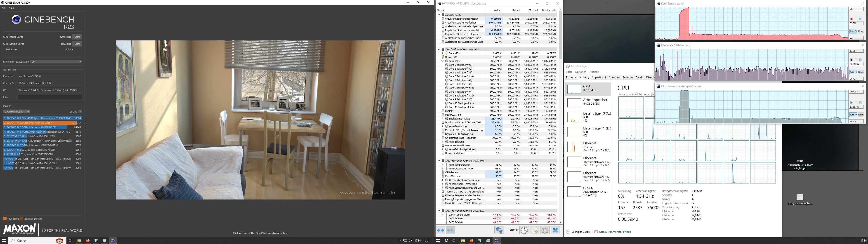868x244 pixels.
Task: Open notification center icon in taskbar
Action: click(x=427, y=241)
